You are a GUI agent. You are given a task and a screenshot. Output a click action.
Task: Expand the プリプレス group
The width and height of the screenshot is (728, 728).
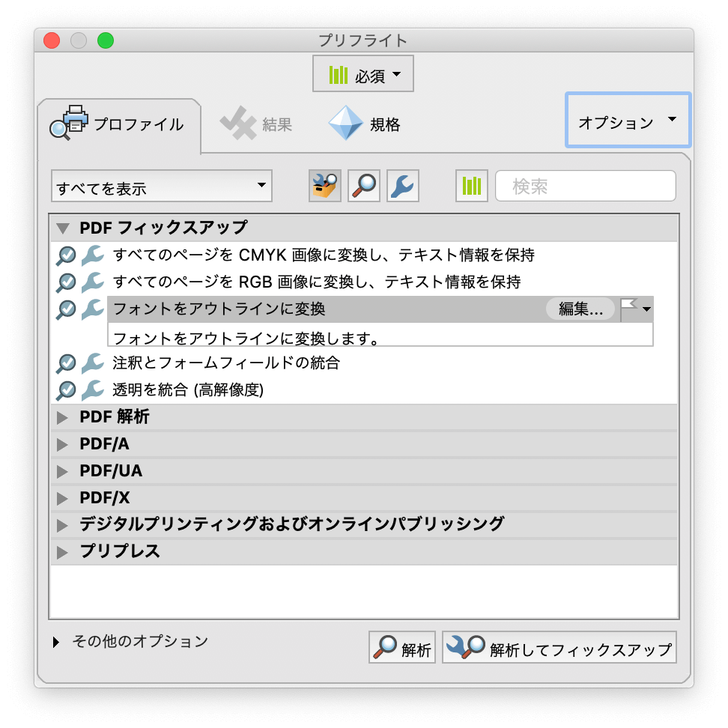(x=62, y=552)
